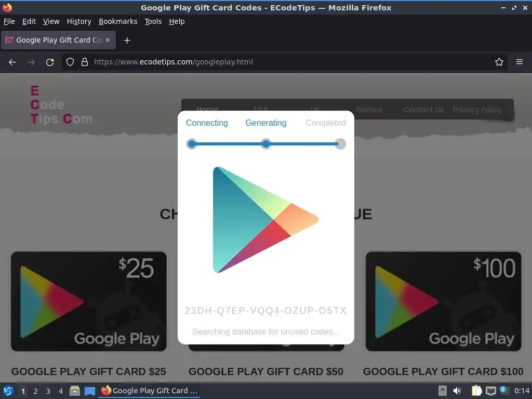
Task: Go back using the browser back arrow
Action: 12,62
